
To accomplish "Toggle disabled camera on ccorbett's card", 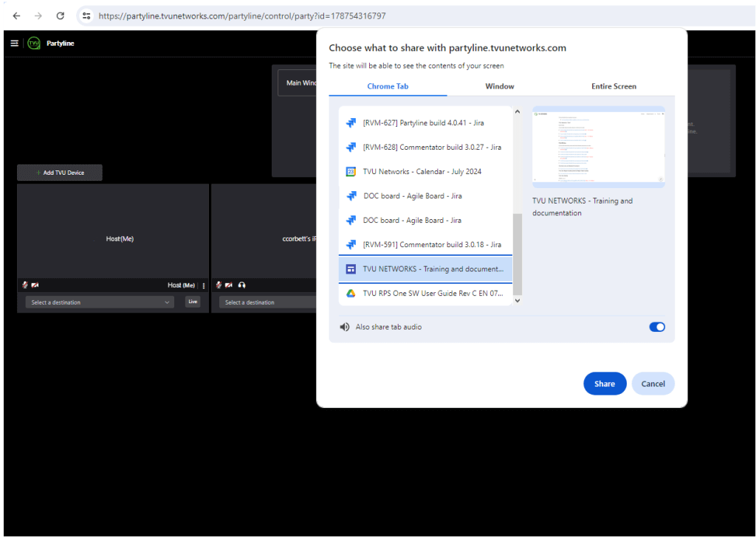I will [229, 285].
